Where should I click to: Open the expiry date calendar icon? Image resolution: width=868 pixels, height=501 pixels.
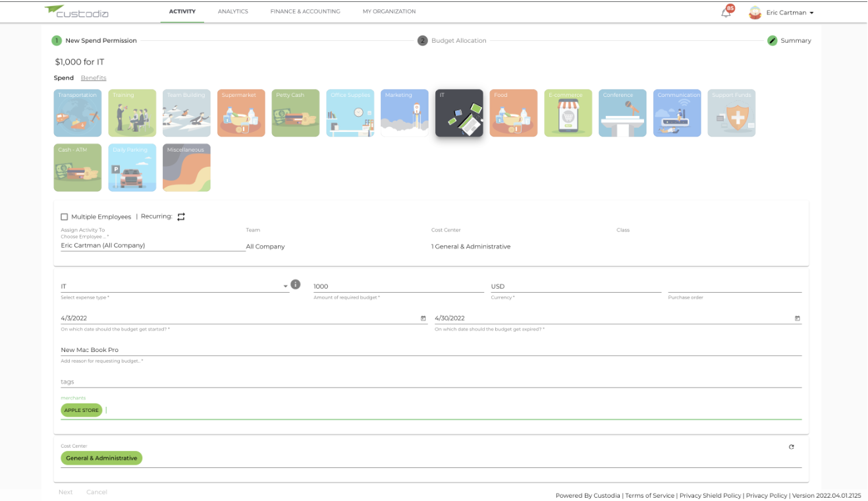(798, 318)
